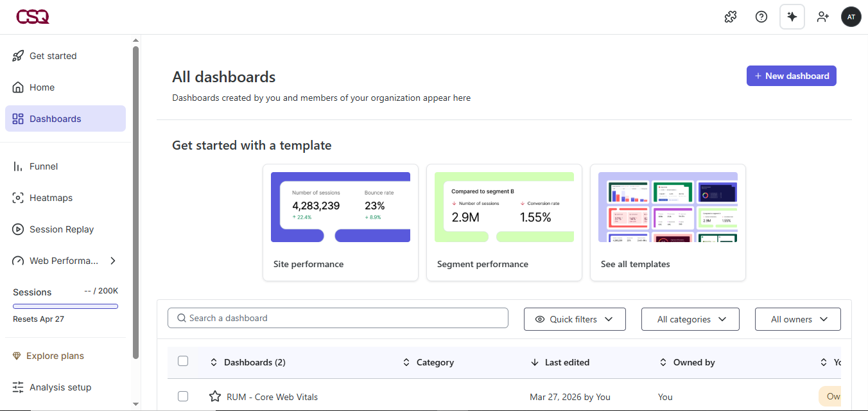Star the RUM - Core Web Vitals dashboard
868x411 pixels.
point(215,396)
